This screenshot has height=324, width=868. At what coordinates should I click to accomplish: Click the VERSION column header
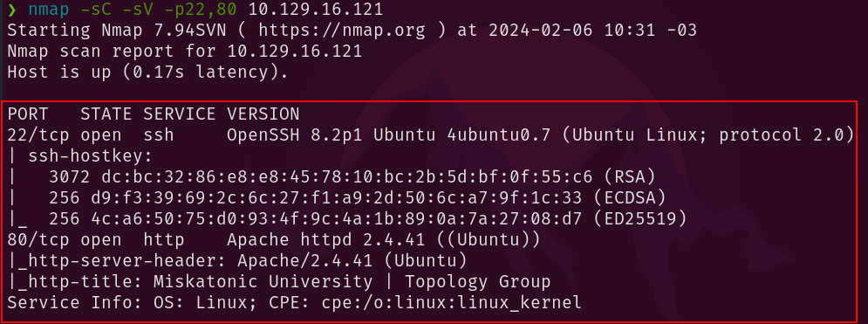point(263,114)
